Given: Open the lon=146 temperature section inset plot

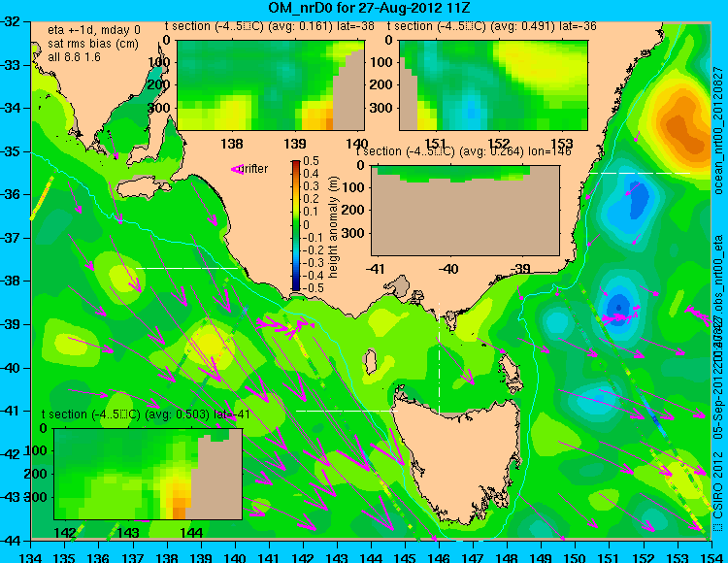Looking at the screenshot, I should [x=466, y=211].
